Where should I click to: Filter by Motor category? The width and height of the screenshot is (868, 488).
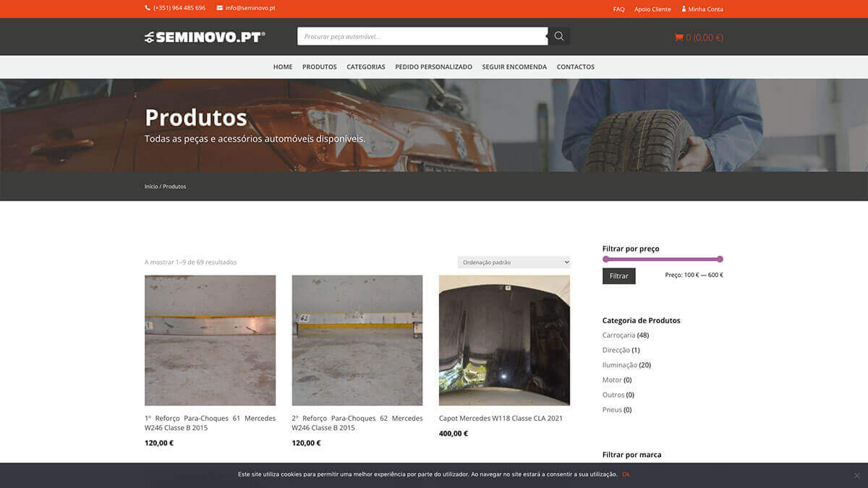pos(612,380)
